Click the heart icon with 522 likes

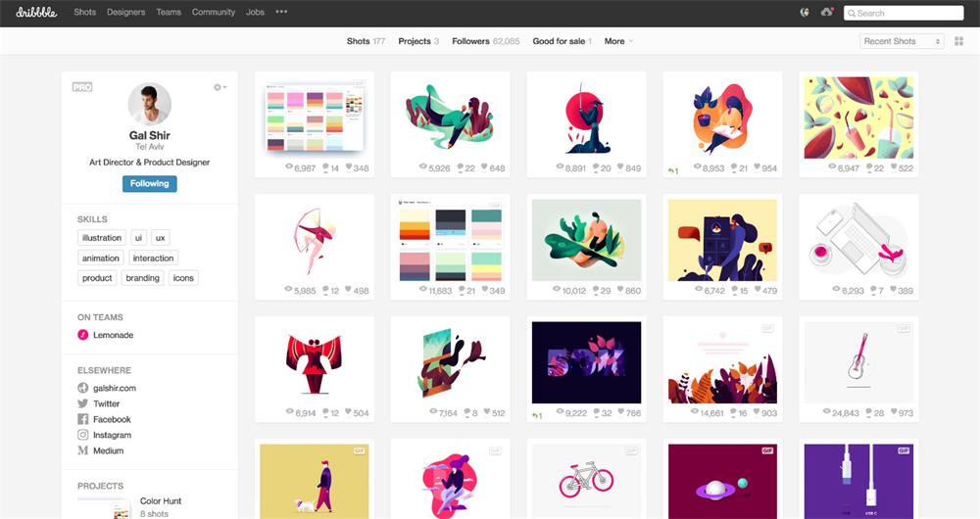pos(894,167)
